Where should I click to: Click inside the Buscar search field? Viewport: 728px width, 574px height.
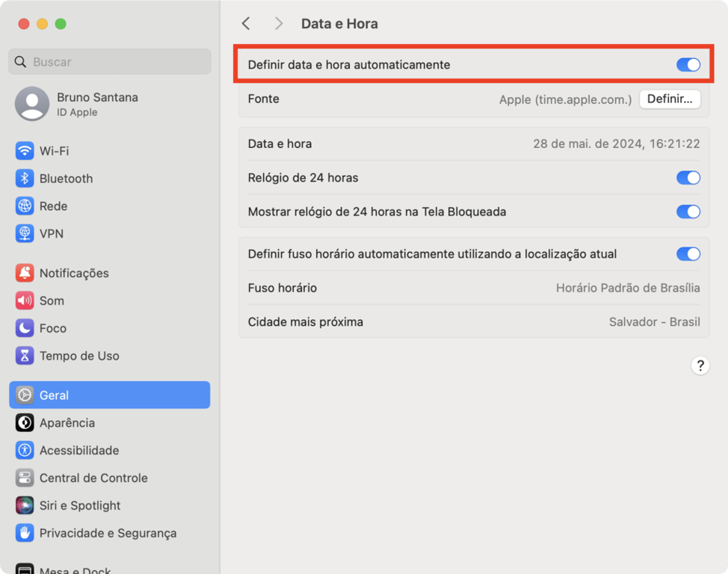(109, 61)
